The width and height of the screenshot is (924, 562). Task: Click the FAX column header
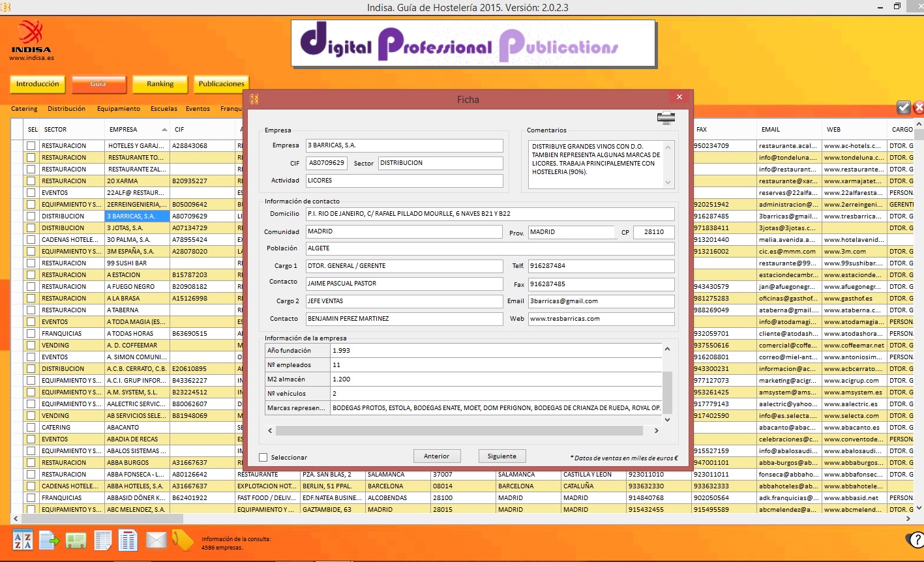coord(724,129)
